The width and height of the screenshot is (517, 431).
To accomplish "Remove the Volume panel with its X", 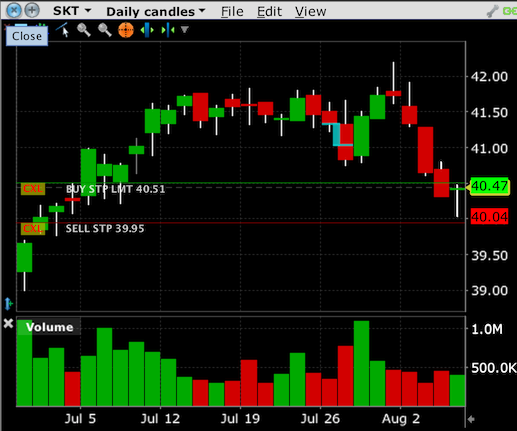I will [8, 323].
